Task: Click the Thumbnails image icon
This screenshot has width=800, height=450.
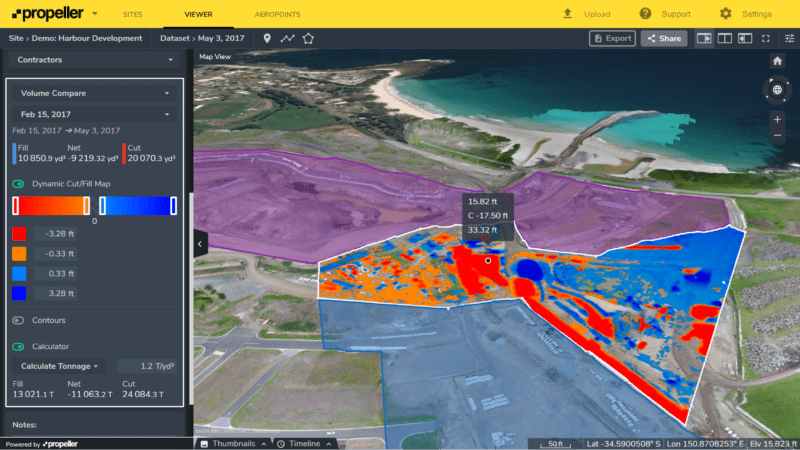Action: coord(204,444)
